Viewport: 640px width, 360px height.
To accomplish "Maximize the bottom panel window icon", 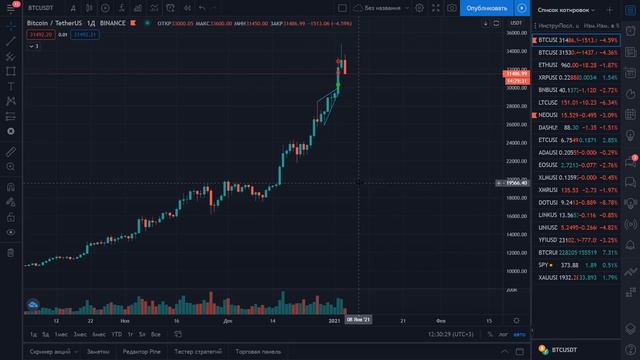I will (x=520, y=351).
